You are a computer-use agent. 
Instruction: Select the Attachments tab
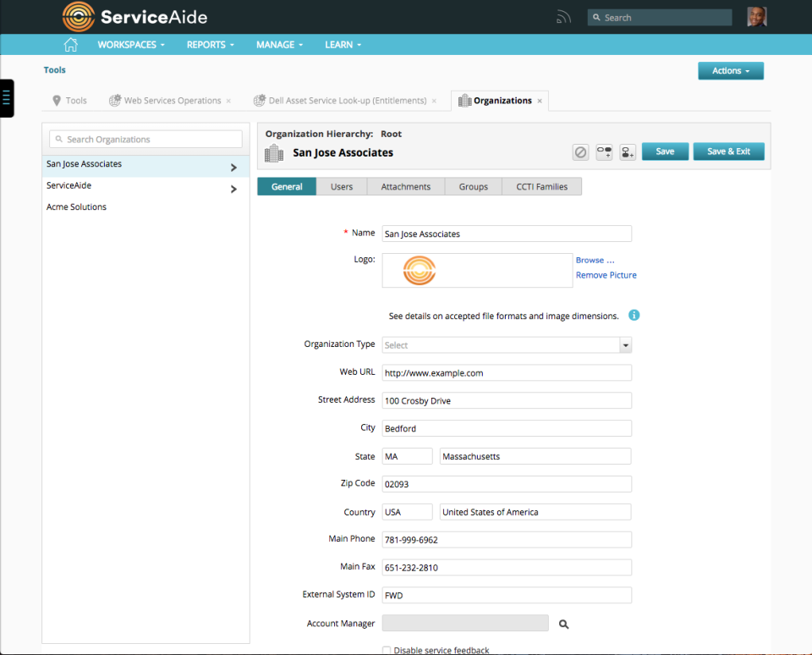tap(406, 186)
